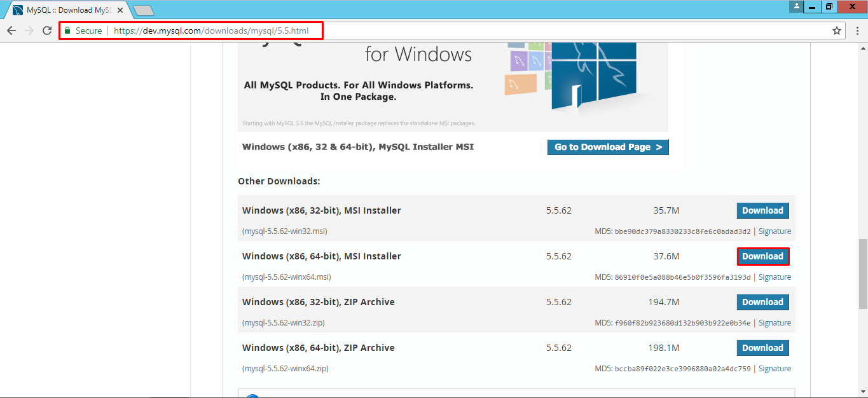Click text Windows (x86, 64-bit), MSI Installer
Image resolution: width=868 pixels, height=398 pixels.
click(x=322, y=256)
